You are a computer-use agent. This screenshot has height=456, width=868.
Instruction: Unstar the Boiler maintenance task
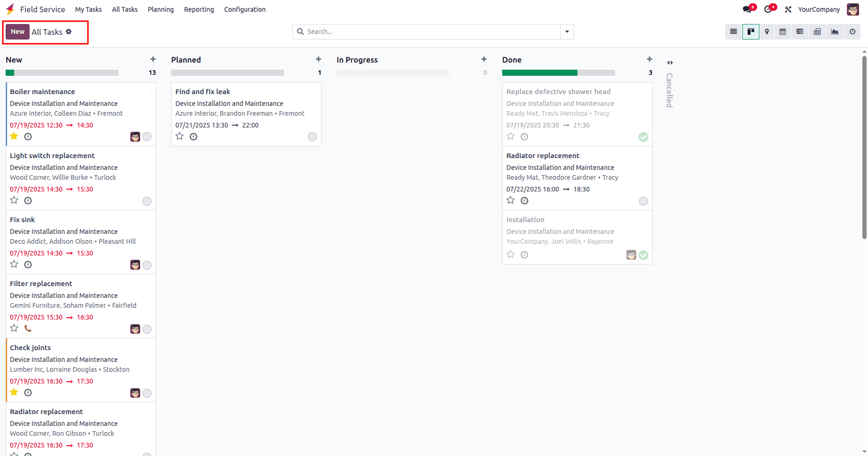click(14, 136)
